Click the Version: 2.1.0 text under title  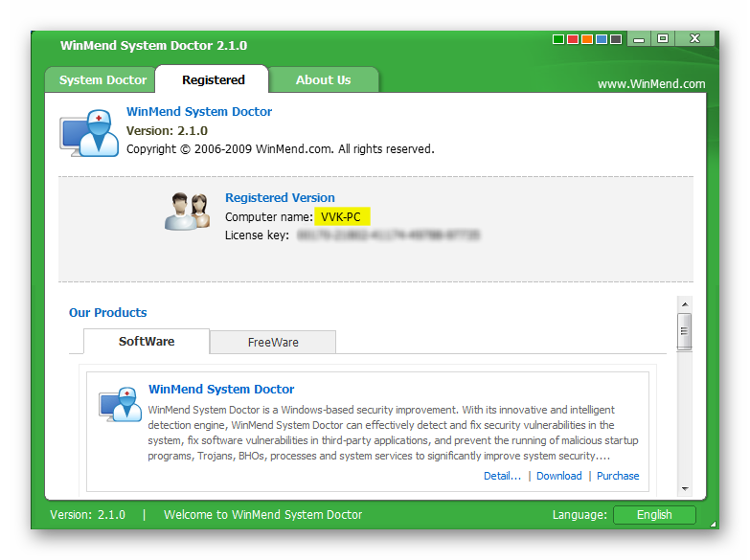click(x=167, y=130)
